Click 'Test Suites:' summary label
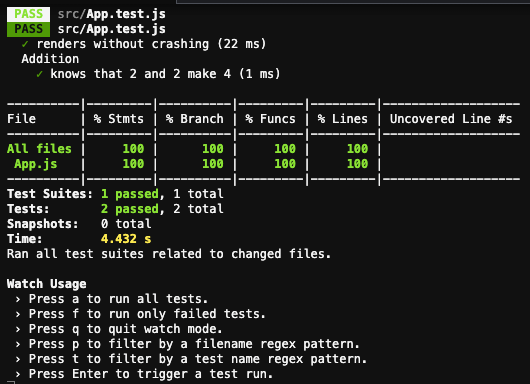This screenshot has height=384, width=530. click(50, 194)
